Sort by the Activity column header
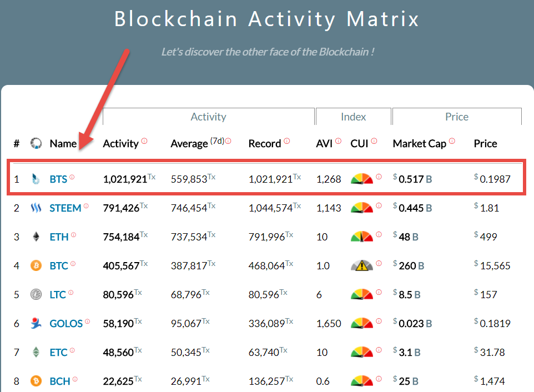This screenshot has height=392, width=534. (120, 143)
